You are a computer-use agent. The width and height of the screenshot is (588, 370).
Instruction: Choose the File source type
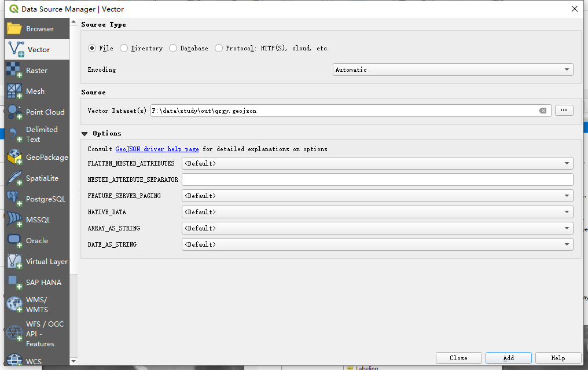tap(92, 48)
